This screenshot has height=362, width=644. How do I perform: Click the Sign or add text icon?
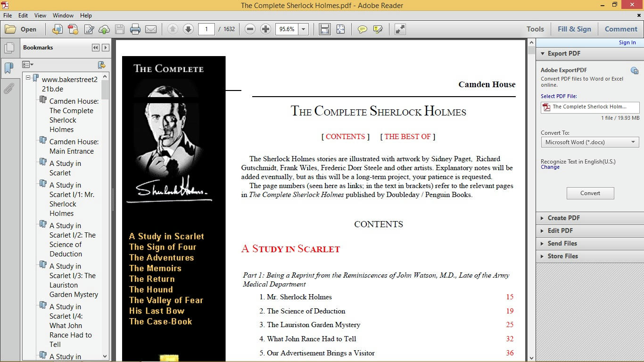coord(89,29)
